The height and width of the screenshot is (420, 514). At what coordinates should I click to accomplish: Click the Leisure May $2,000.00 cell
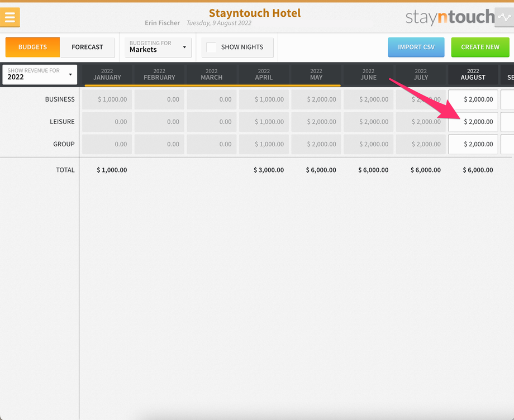[x=316, y=122]
